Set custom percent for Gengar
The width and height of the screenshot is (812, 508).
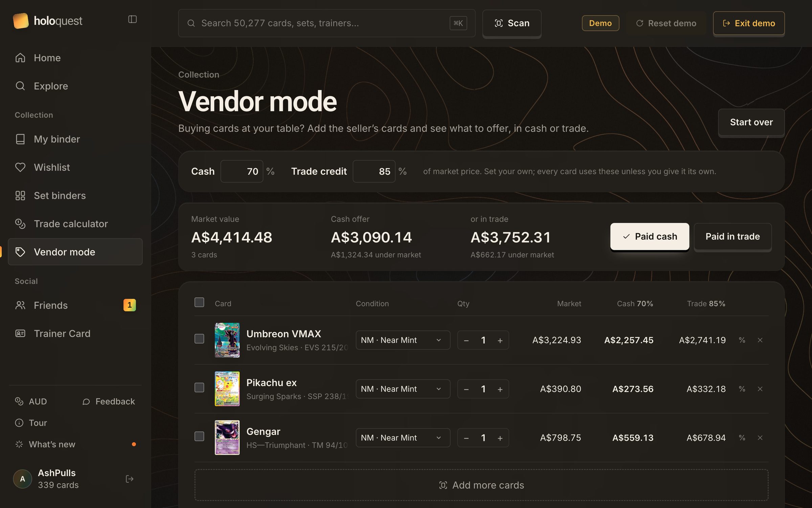[x=742, y=438]
